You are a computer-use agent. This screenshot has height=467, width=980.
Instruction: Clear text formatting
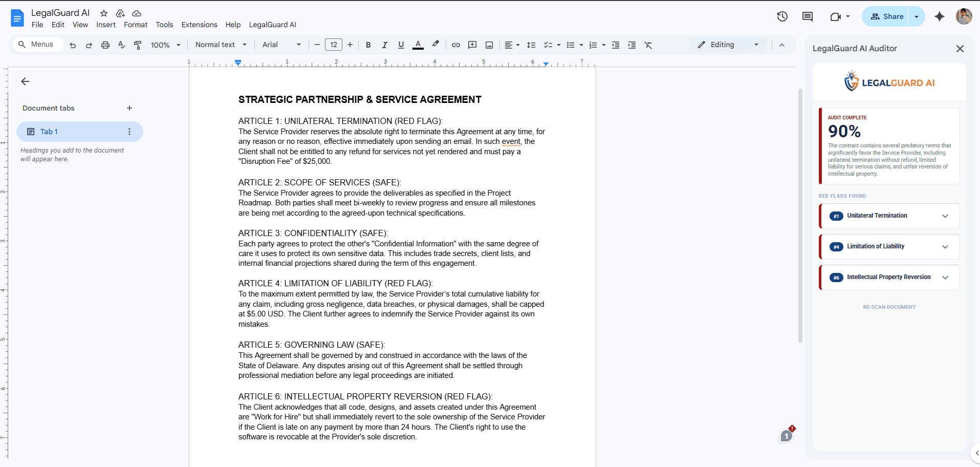click(x=648, y=45)
